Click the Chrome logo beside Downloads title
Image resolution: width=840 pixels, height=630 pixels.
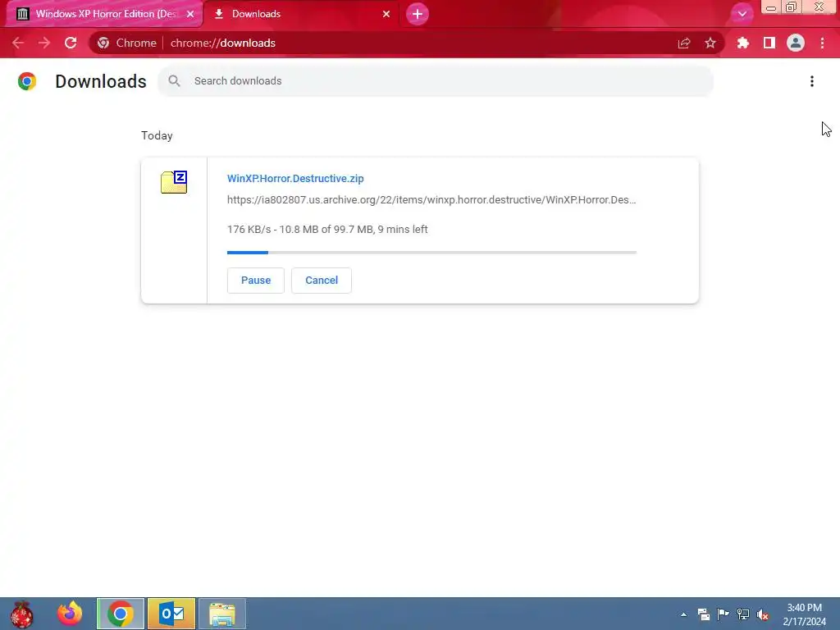(27, 81)
